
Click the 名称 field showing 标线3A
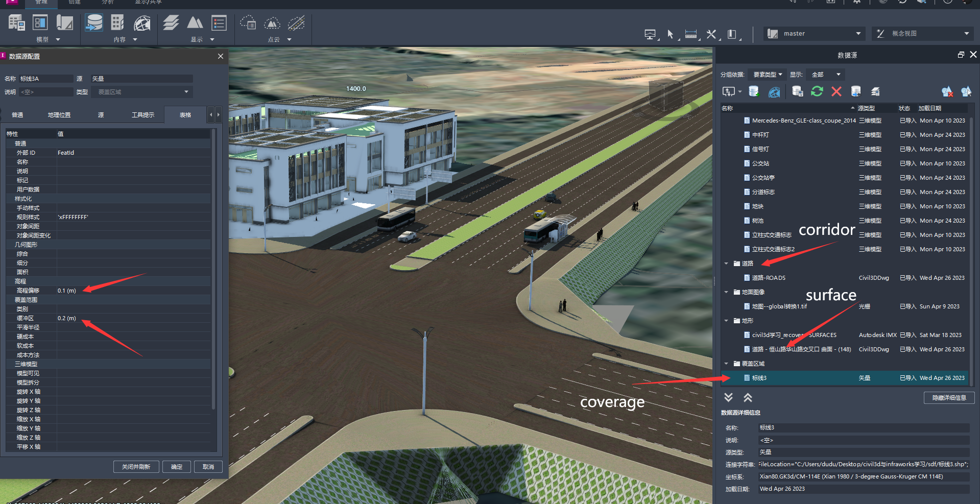pyautogui.click(x=46, y=78)
